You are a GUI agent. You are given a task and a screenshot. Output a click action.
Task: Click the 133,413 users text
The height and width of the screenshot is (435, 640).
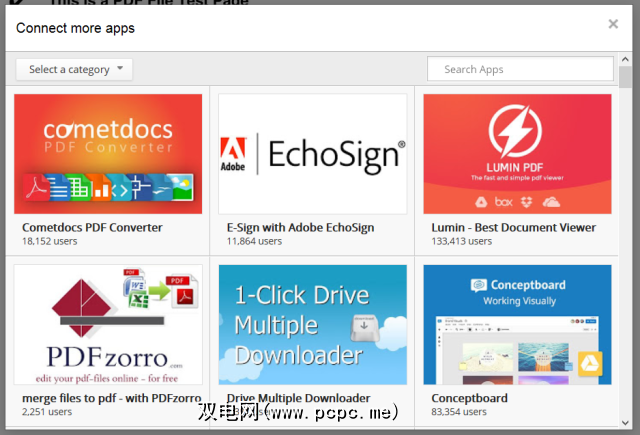pos(462,241)
